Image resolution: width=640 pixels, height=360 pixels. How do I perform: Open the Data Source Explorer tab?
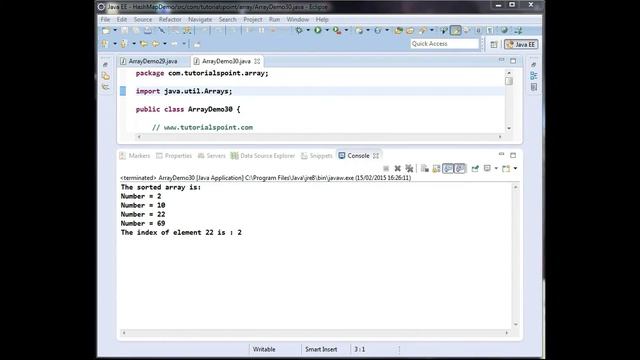[x=263, y=156]
